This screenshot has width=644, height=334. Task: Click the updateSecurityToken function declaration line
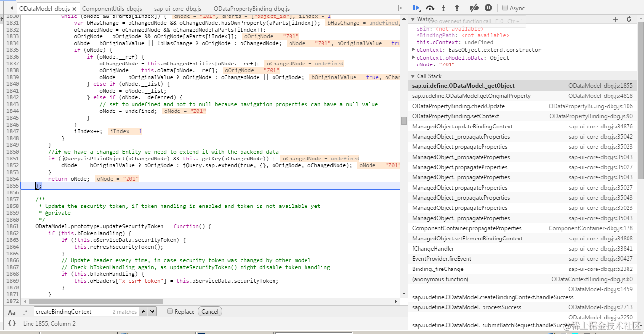(124, 226)
